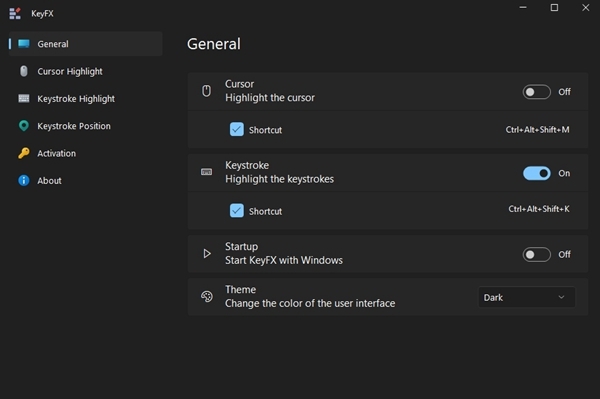Uncheck the Shortcut checkbox under Keystroke
The width and height of the screenshot is (600, 399).
click(236, 210)
